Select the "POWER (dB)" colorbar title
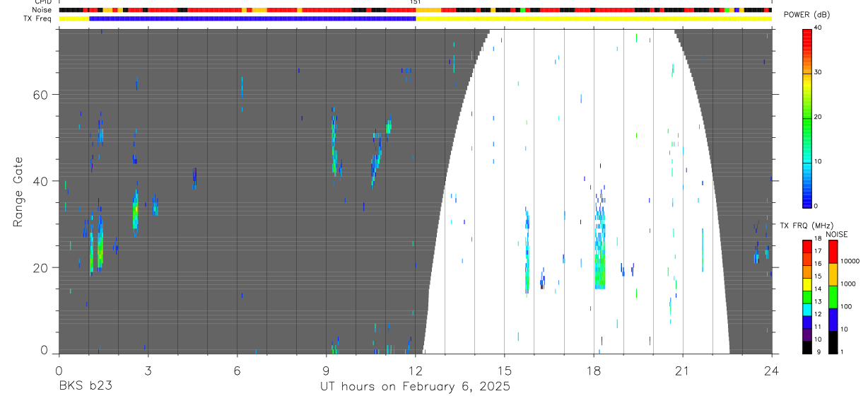Image resolution: width=868 pixels, height=401 pixels. point(807,15)
